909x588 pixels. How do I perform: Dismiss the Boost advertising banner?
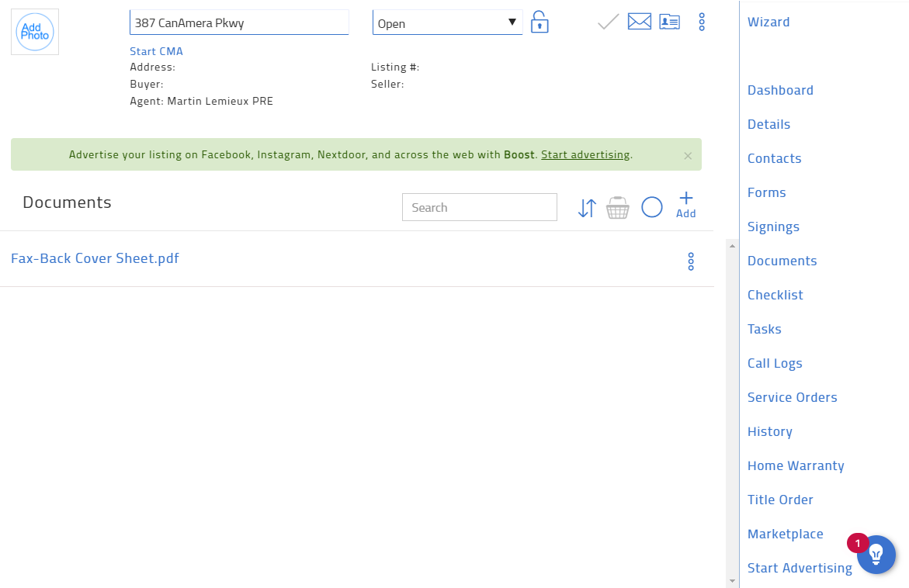pos(688,154)
